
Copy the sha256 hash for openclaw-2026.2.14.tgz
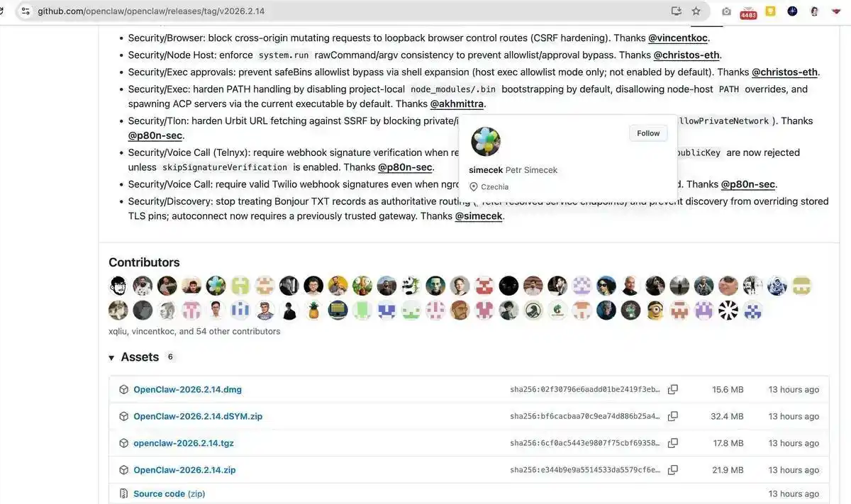click(672, 443)
